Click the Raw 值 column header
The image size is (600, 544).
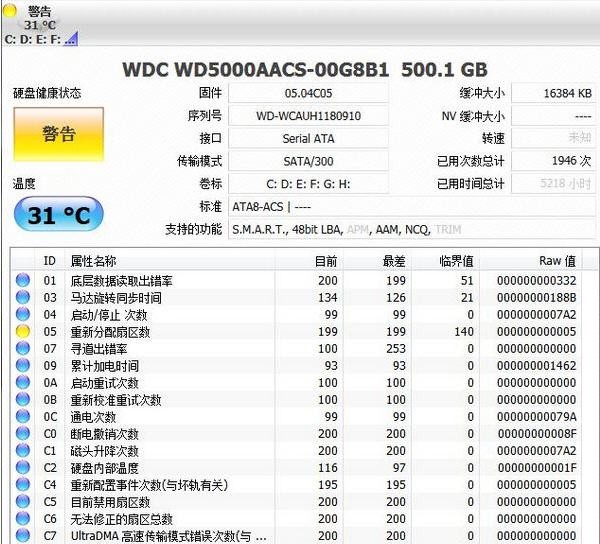531,261
